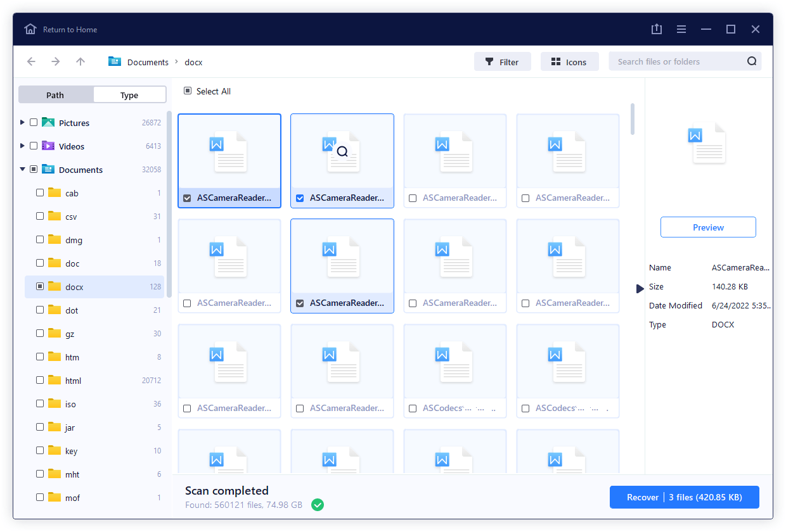Viewport: 786px width, 532px height.
Task: Expand the Pictures tree node
Action: click(23, 122)
